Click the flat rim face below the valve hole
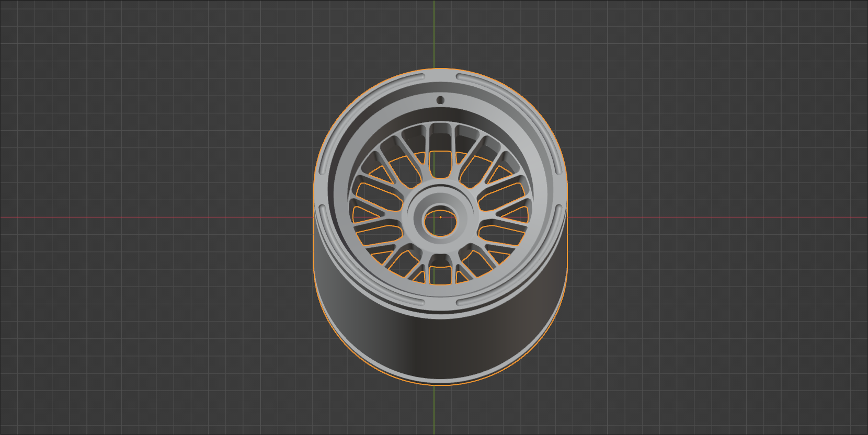The height and width of the screenshot is (435, 868). (x=440, y=109)
